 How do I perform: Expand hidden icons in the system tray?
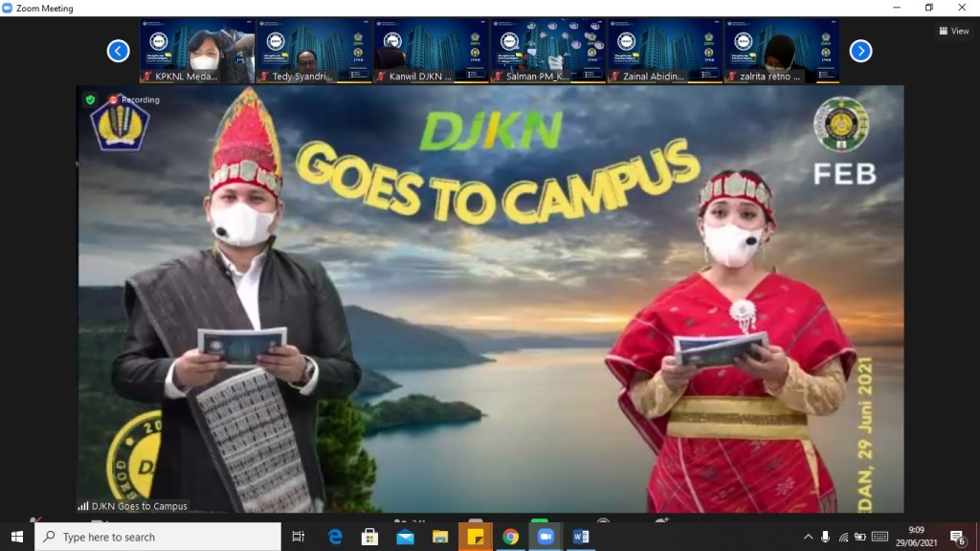pyautogui.click(x=809, y=537)
